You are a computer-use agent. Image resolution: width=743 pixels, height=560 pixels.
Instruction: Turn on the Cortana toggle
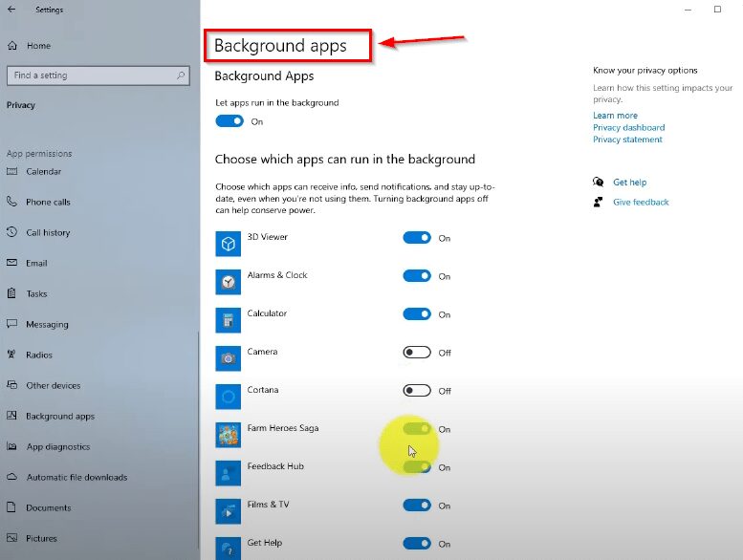[417, 391]
